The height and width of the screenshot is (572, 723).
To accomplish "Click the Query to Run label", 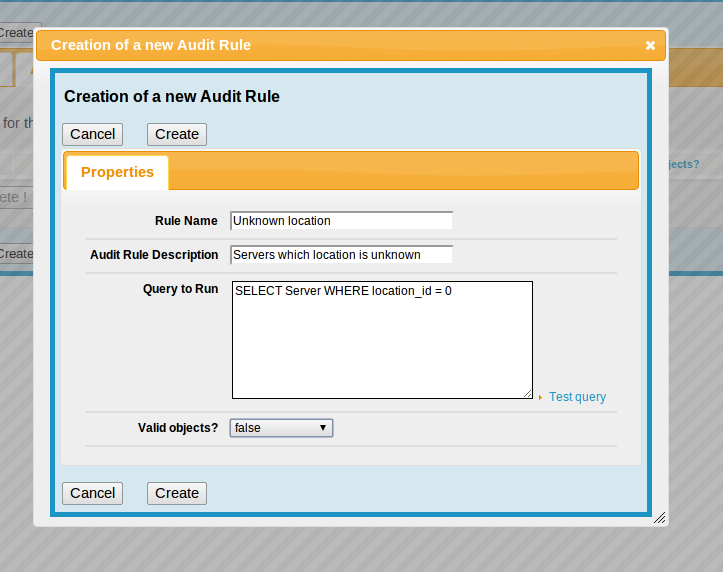I will coord(180,289).
